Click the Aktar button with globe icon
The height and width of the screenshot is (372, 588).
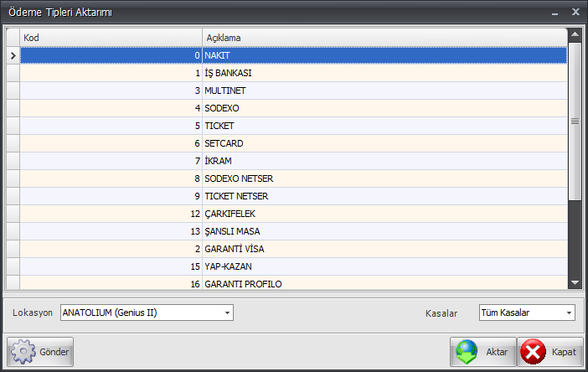(483, 352)
